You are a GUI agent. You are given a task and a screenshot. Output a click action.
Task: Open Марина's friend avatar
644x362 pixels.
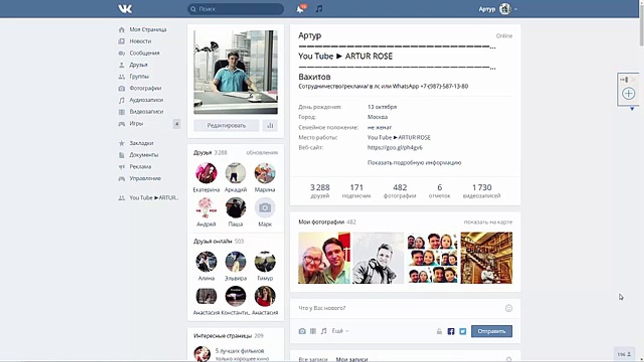(x=265, y=173)
